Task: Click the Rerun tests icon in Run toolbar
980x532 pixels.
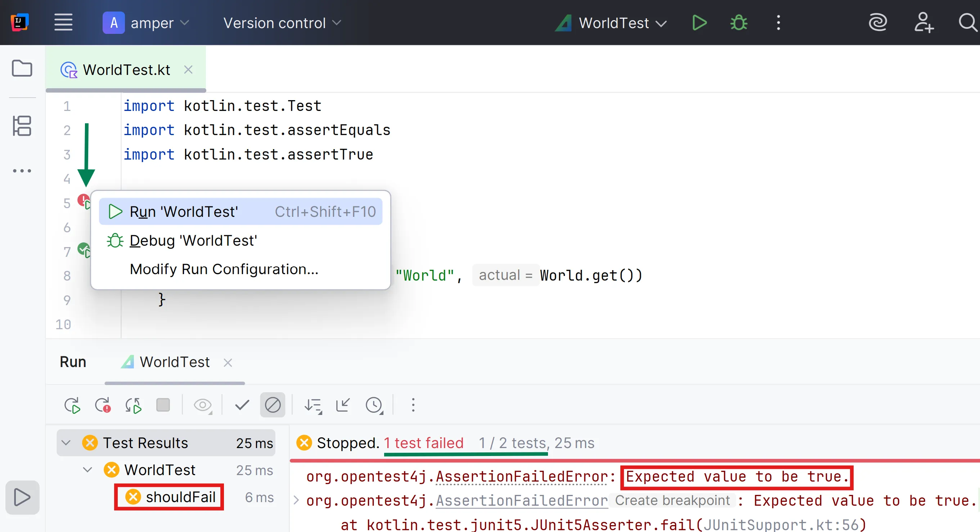Action: point(72,405)
